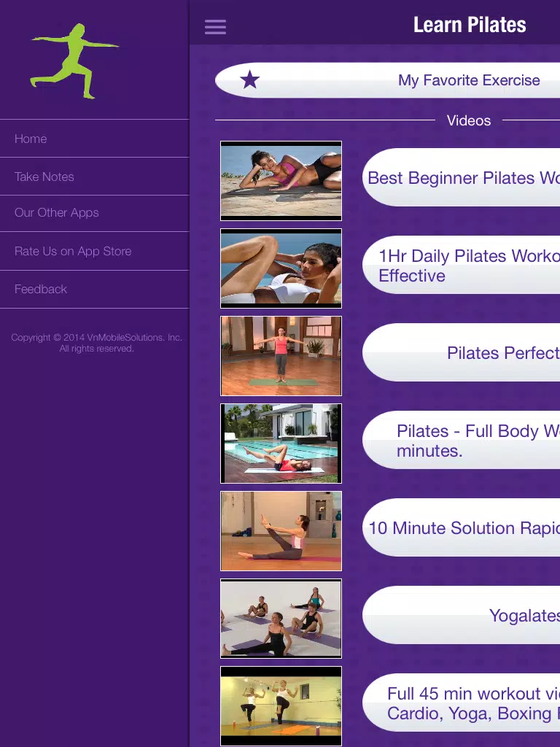Select 10 Minute Solution Rapid title
This screenshot has height=747, width=560.
[461, 528]
